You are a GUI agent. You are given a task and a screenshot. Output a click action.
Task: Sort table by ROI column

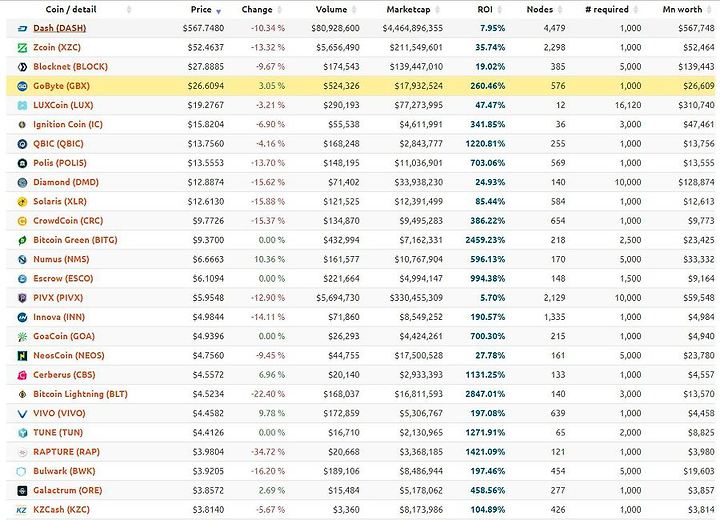click(x=485, y=9)
